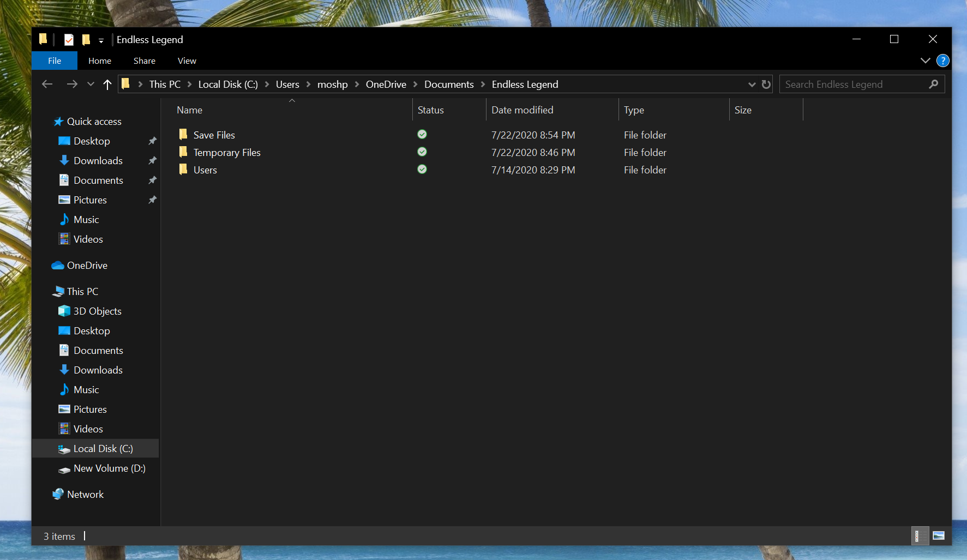
Task: Open 3D Objects under This PC
Action: (x=98, y=311)
